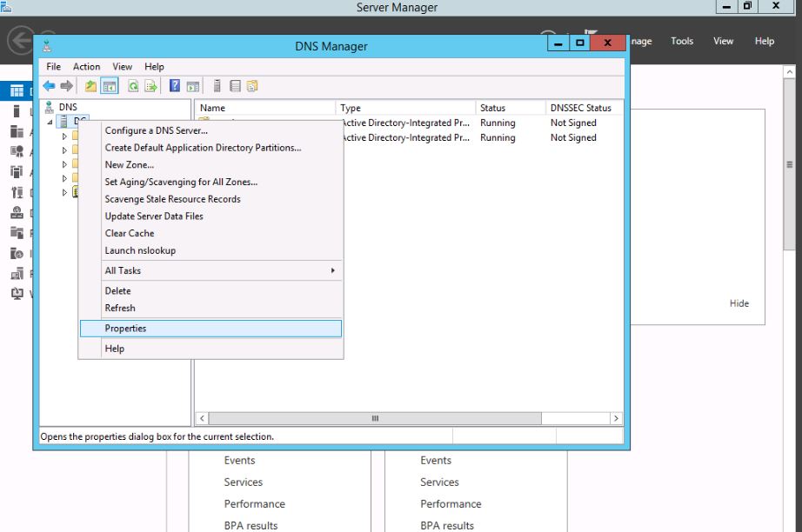Open Services in the left Server Manager tile
Viewport: 802px width, 532px height.
point(243,482)
